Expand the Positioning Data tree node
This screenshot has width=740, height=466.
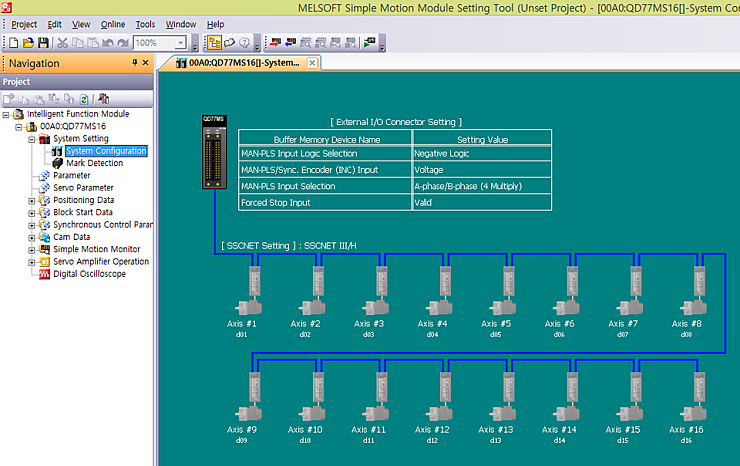[32, 201]
